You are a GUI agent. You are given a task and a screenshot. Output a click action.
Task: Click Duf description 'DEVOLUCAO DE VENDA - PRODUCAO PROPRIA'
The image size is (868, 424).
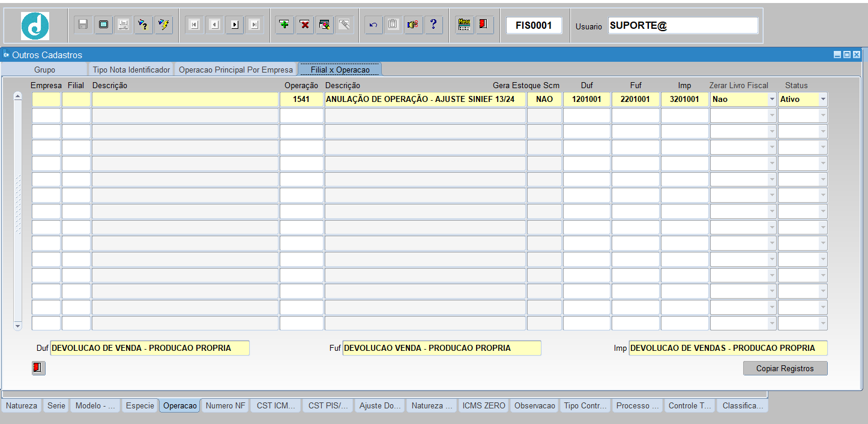click(x=149, y=348)
